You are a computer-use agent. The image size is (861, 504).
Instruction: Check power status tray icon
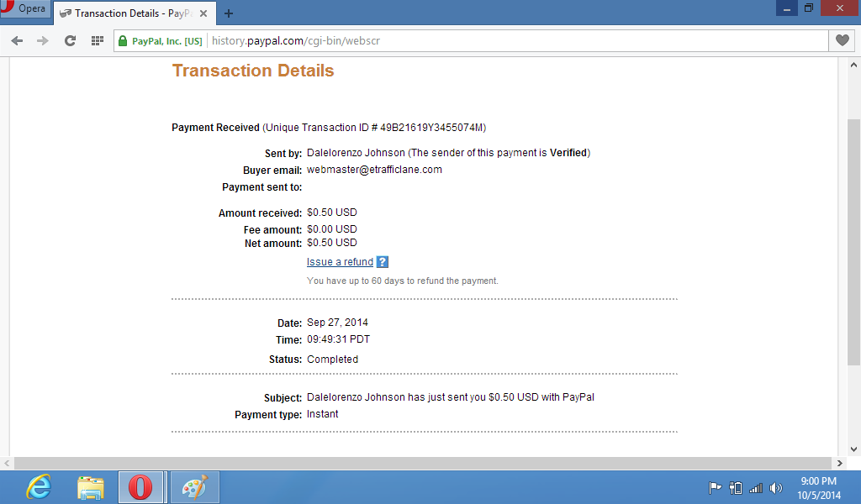(x=735, y=487)
